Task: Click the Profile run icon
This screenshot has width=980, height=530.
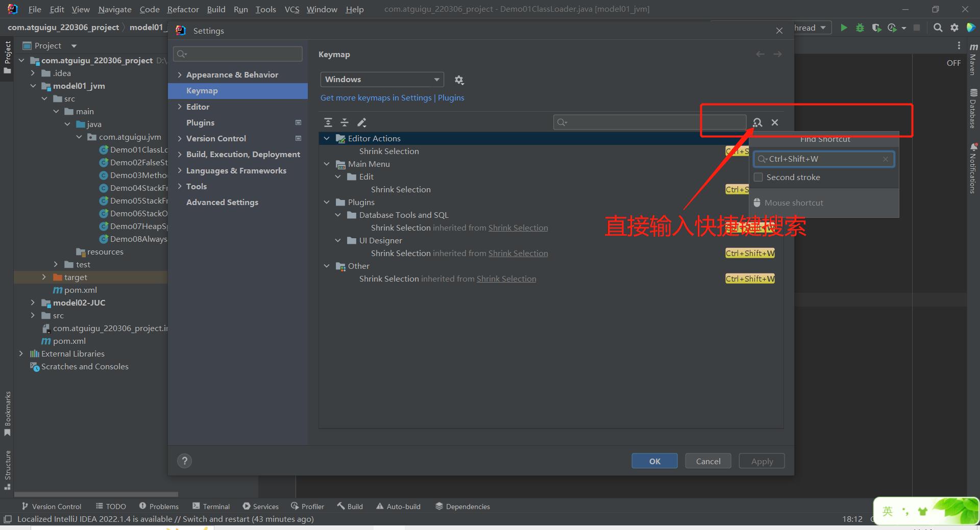Action: 892,28
